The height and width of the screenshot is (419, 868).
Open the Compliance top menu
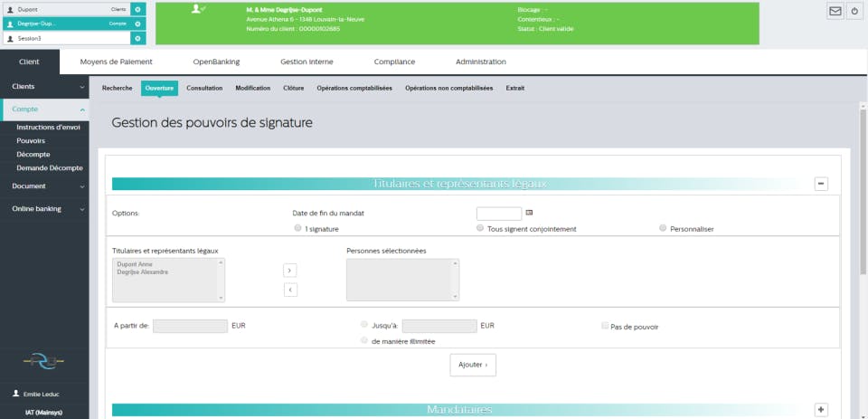point(394,62)
